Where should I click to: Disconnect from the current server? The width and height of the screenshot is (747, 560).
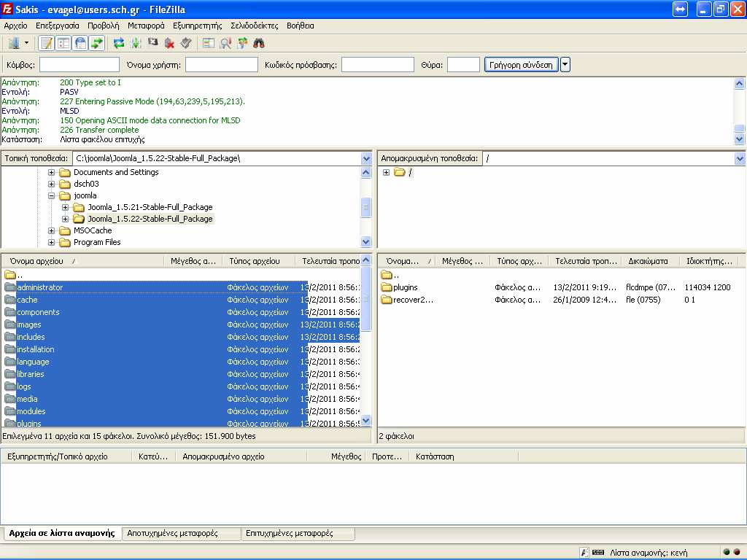tap(169, 43)
